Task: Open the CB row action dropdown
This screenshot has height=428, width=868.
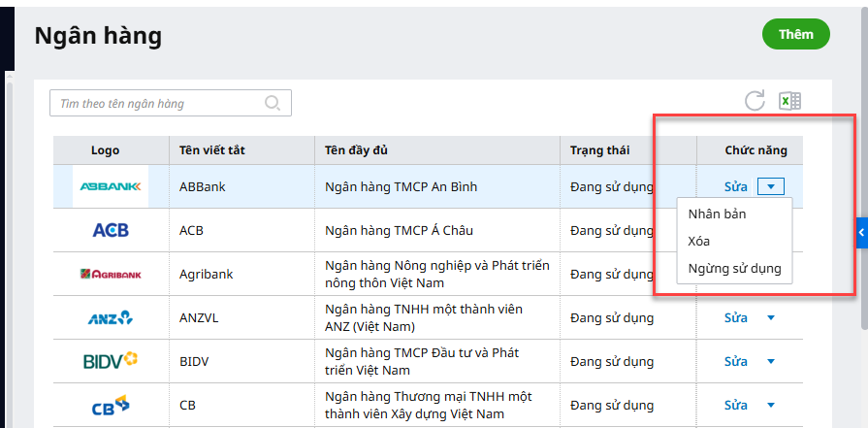Action: (x=771, y=405)
